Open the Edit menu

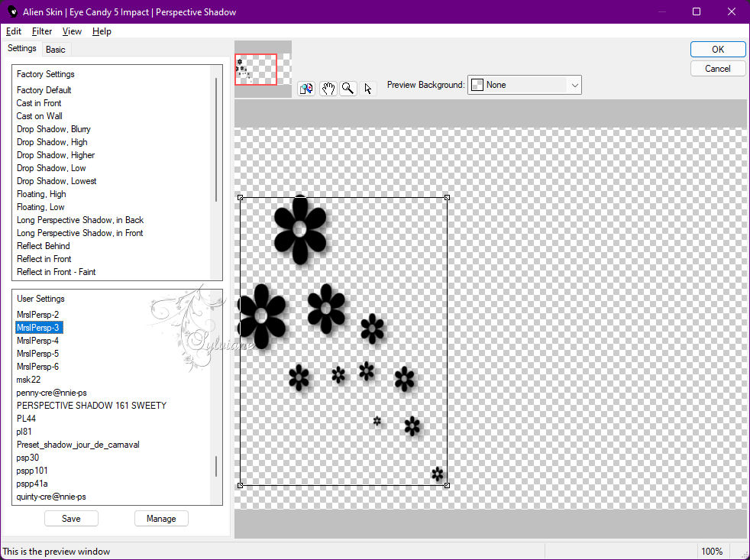click(14, 31)
